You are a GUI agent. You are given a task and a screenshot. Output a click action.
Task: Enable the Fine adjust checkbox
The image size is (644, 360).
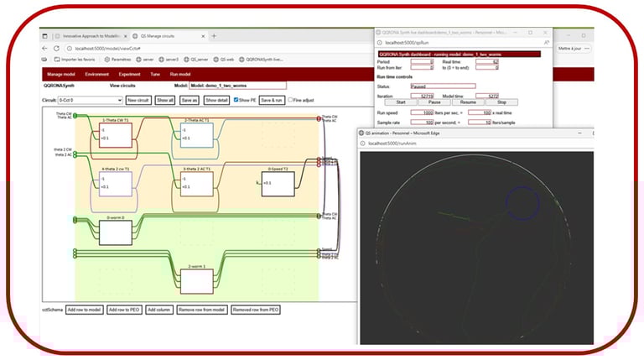pos(290,100)
